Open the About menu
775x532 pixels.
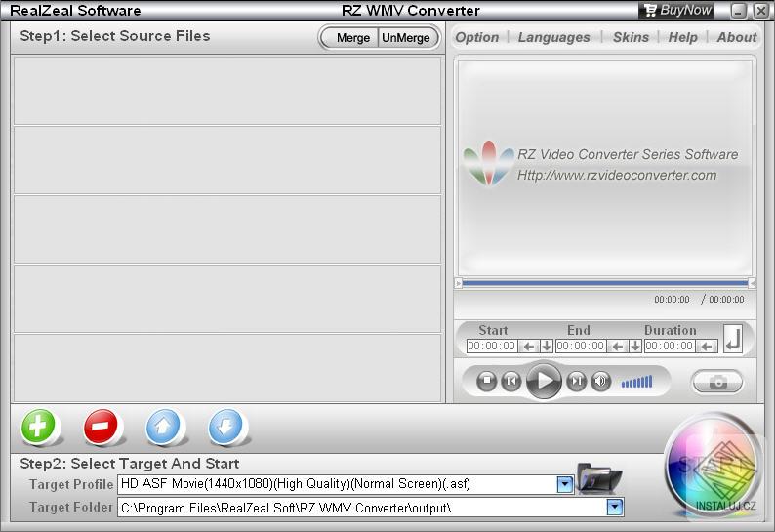(x=737, y=37)
